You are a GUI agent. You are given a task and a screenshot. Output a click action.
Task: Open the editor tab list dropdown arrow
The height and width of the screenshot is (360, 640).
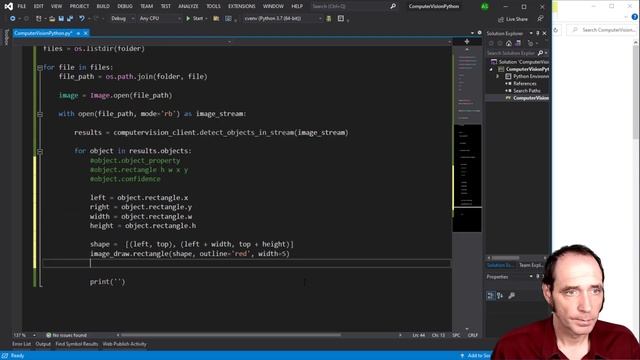pyautogui.click(x=472, y=33)
